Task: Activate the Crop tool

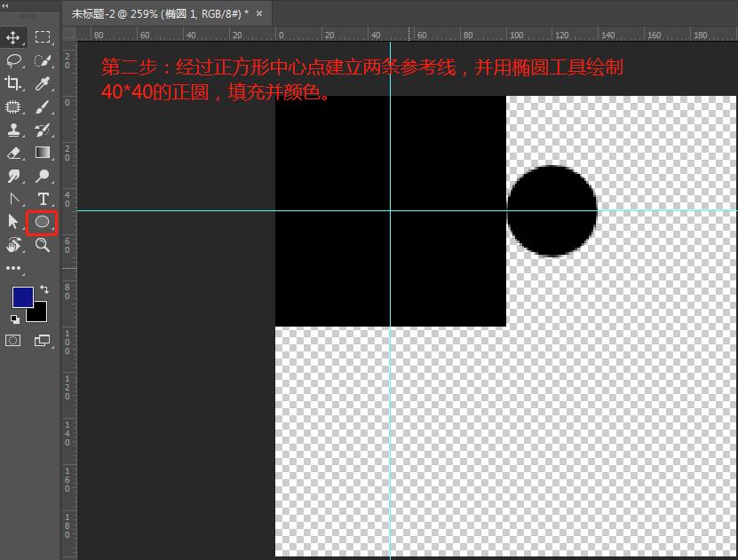Action: coord(12,83)
